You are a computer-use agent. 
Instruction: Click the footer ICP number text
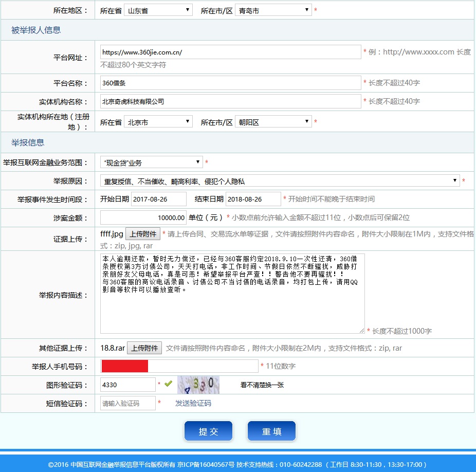[x=206, y=464]
